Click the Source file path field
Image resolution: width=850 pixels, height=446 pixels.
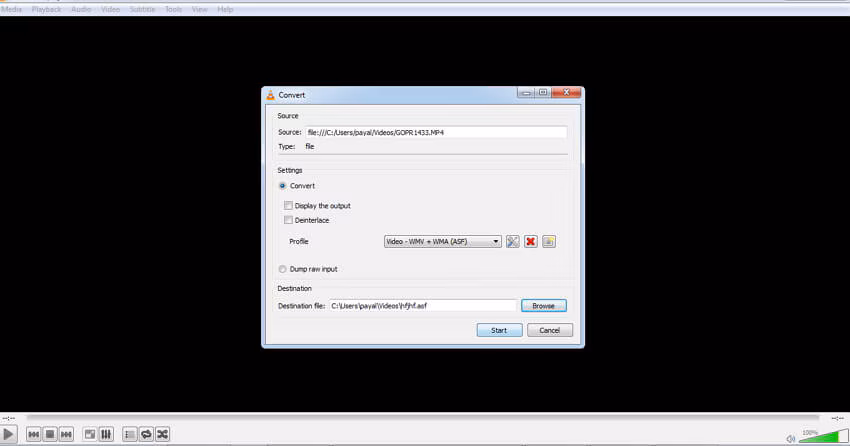click(436, 132)
